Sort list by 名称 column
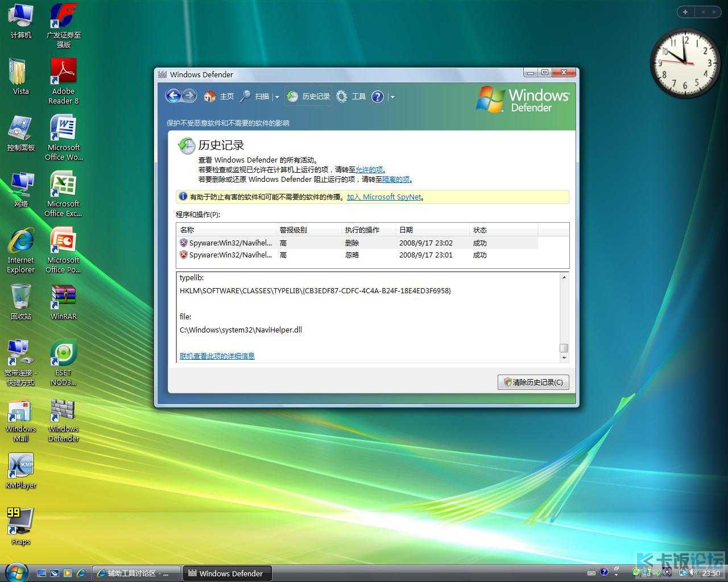The width and height of the screenshot is (728, 582). 226,230
